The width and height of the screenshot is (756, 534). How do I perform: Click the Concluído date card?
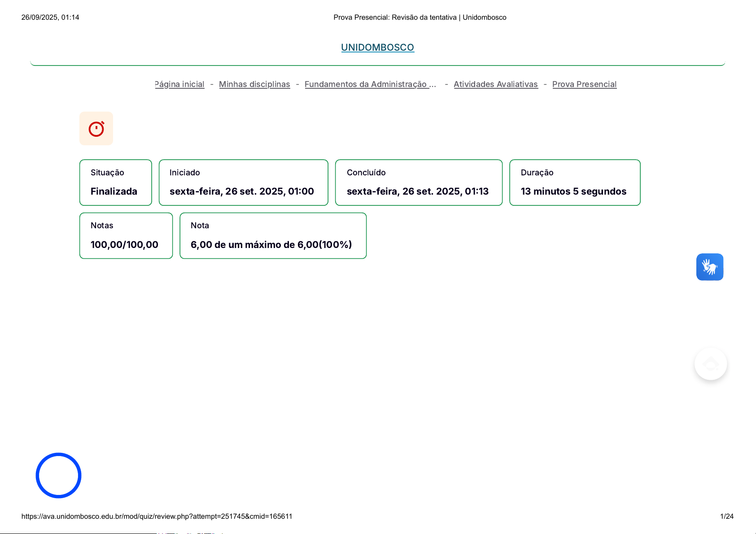[x=419, y=182]
